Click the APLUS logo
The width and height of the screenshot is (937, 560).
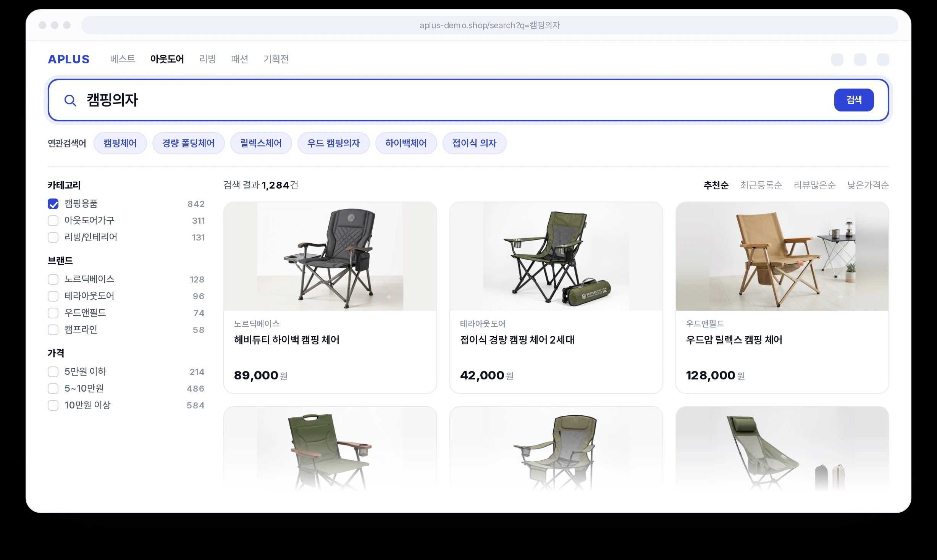tap(69, 59)
